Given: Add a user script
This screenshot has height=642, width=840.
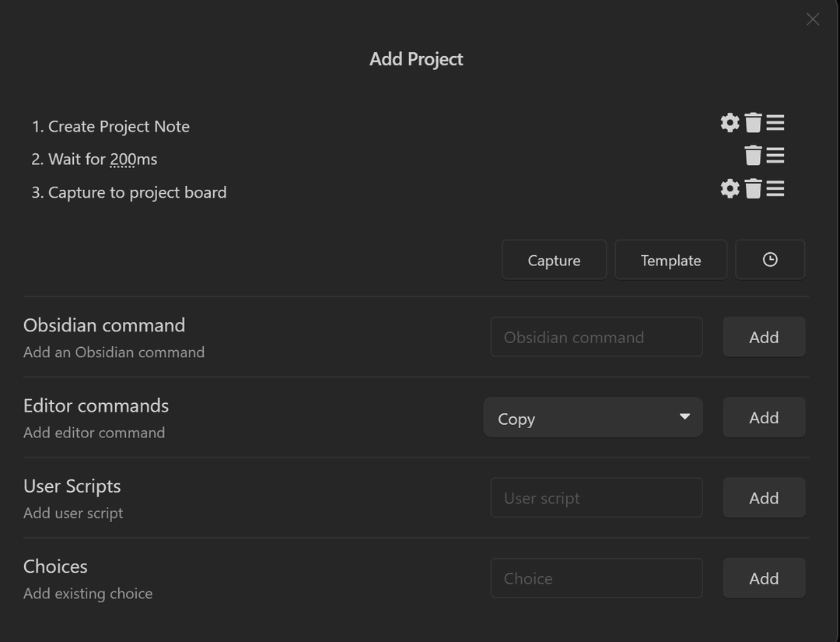Looking at the screenshot, I should (x=764, y=497).
